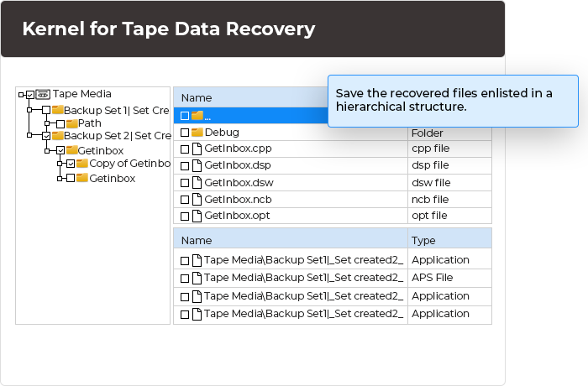Select Backup Set 1 in the tree
The width and height of the screenshot is (588, 386).
[116, 111]
